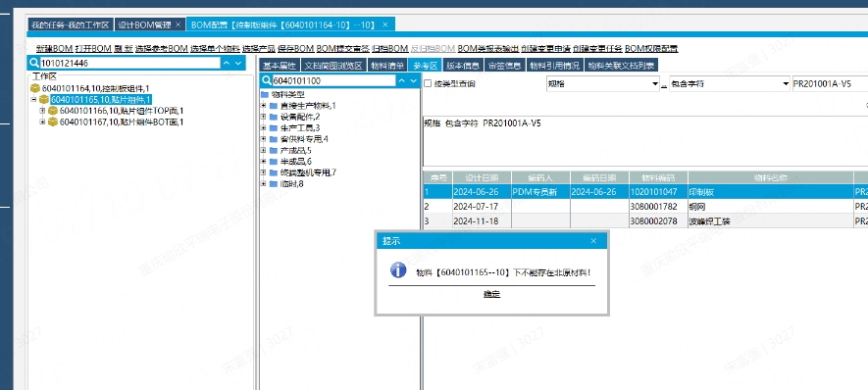The image size is (868, 390).
Task: Expand the 设备配件,2 folder
Action: [x=264, y=117]
